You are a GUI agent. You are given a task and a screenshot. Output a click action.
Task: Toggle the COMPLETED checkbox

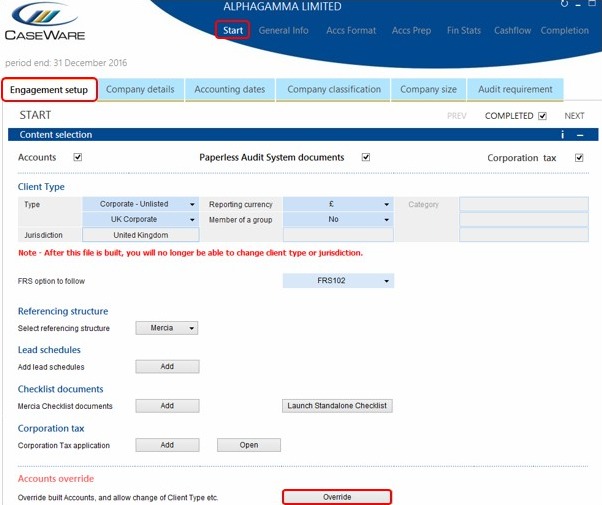point(542,116)
